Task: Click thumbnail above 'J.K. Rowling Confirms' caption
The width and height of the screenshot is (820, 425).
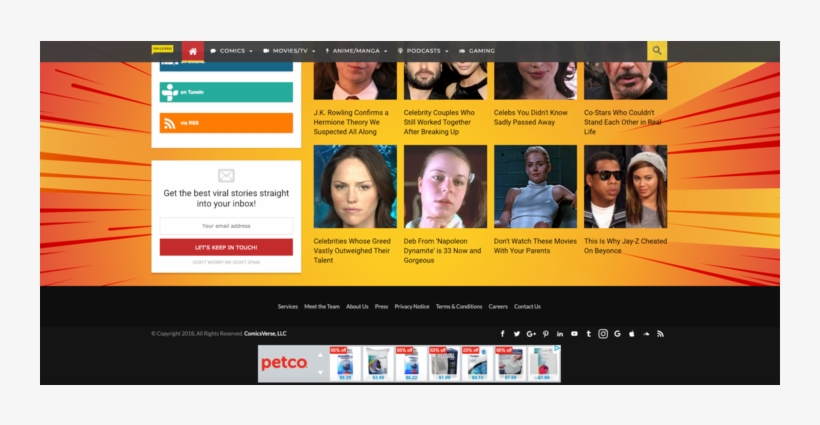Action: (x=355, y=81)
